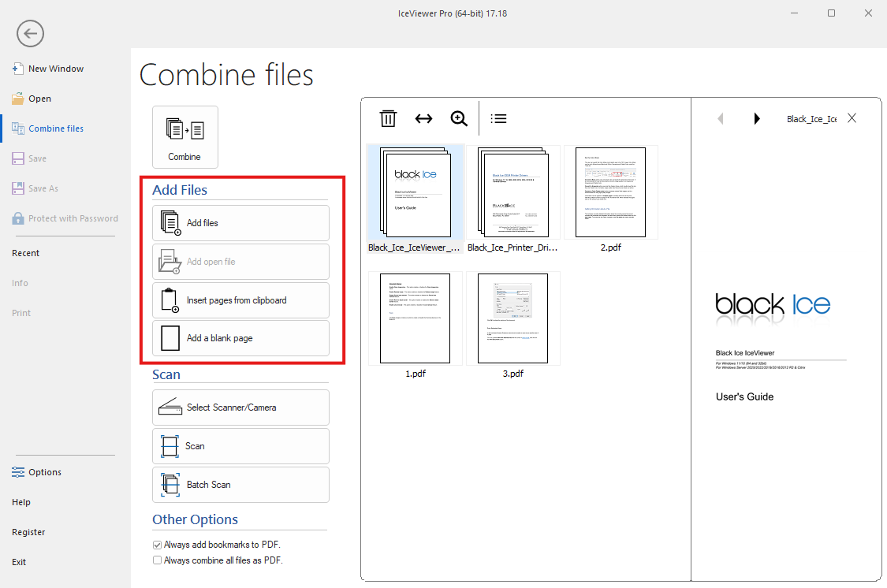The width and height of the screenshot is (887, 588).
Task: Click the 3.pdf file name label
Action: click(x=513, y=374)
